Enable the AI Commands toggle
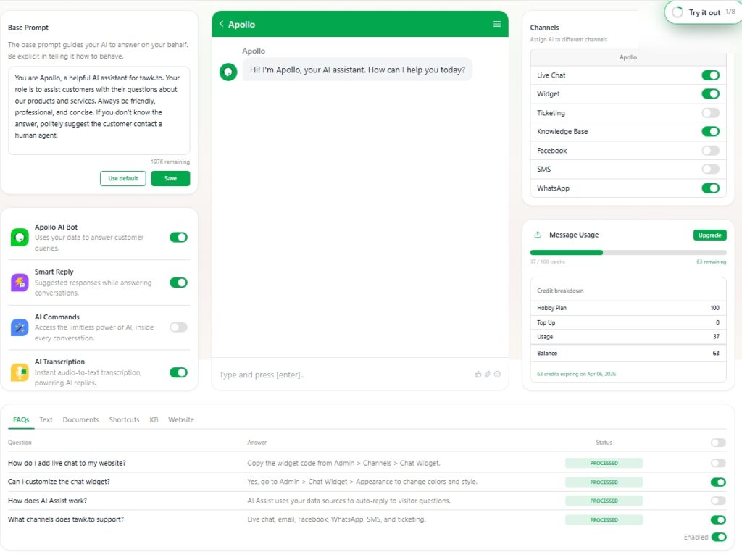Screen dimensions: 742x560 point(178,327)
